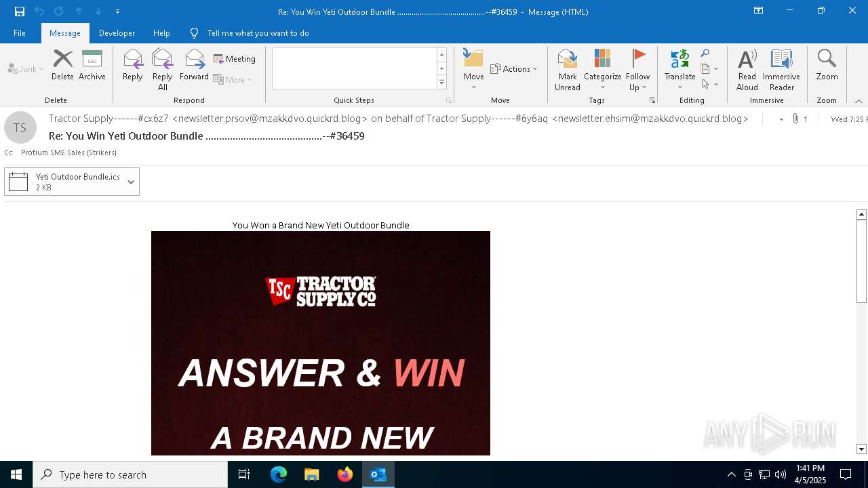Open the Help tab
Image resolution: width=868 pixels, height=488 pixels.
(x=161, y=33)
